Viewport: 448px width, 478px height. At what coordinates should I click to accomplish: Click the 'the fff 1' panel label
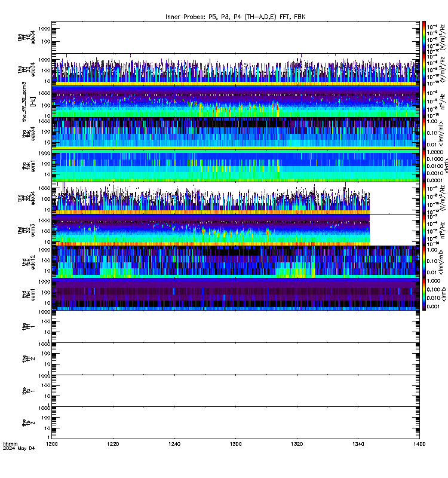29,326
